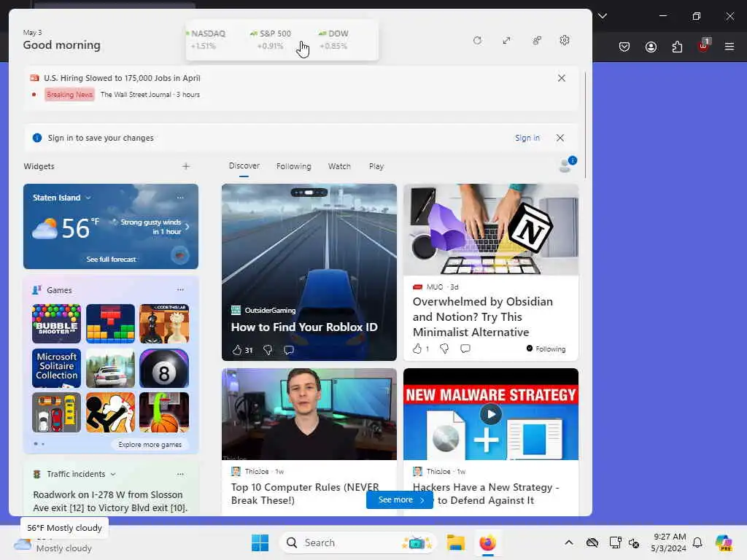Launch the parking puzzle game tile
This screenshot has width=747, height=560.
[56, 413]
